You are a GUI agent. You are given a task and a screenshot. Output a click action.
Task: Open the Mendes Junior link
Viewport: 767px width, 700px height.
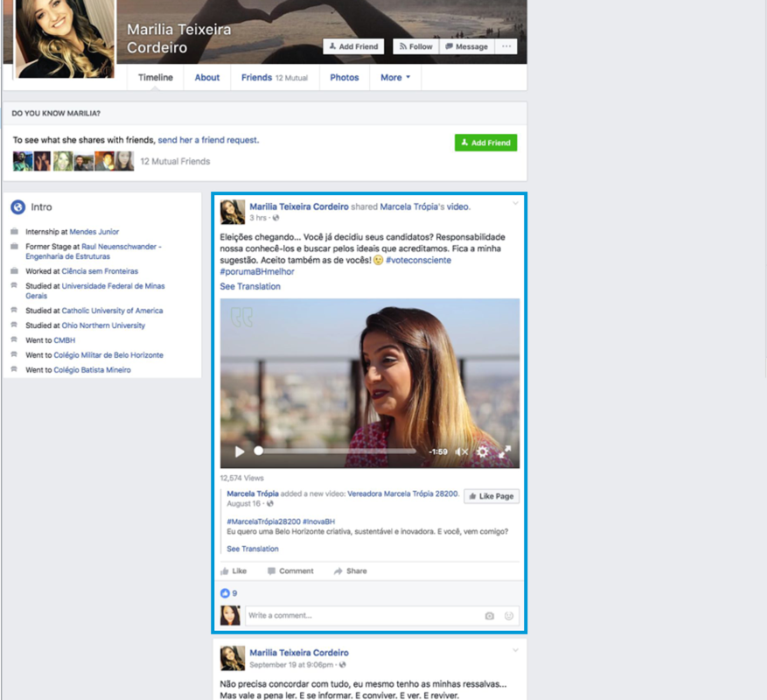click(x=94, y=232)
